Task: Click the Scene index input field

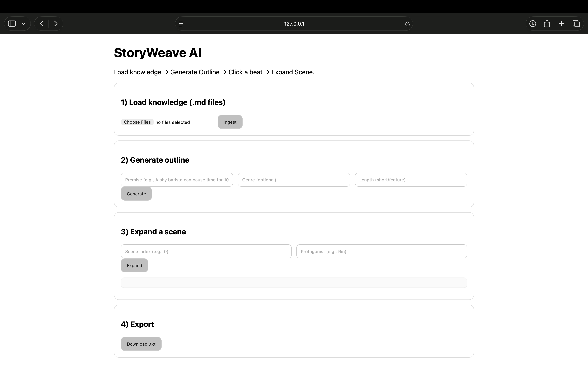Action: 206,252
